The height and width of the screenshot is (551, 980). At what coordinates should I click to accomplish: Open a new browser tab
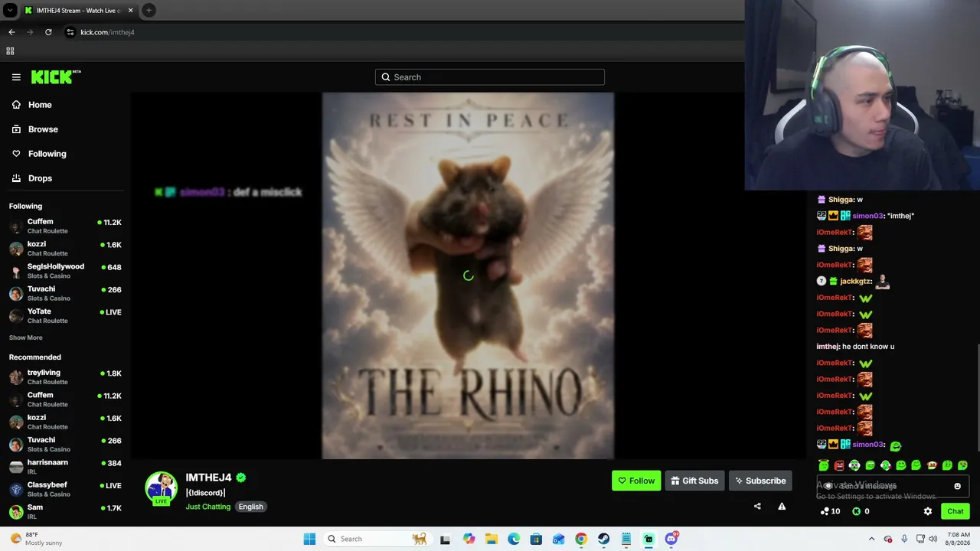[149, 11]
